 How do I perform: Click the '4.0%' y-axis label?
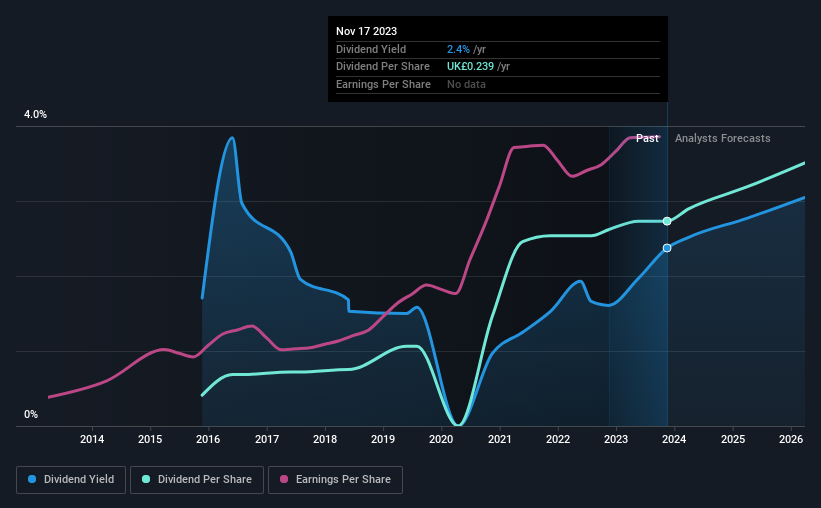tap(35, 114)
